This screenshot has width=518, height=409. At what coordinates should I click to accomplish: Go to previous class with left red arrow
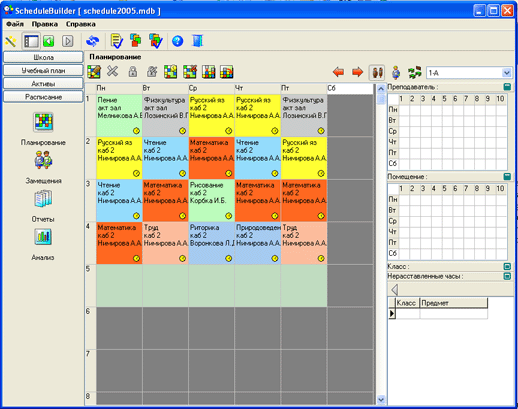(338, 72)
